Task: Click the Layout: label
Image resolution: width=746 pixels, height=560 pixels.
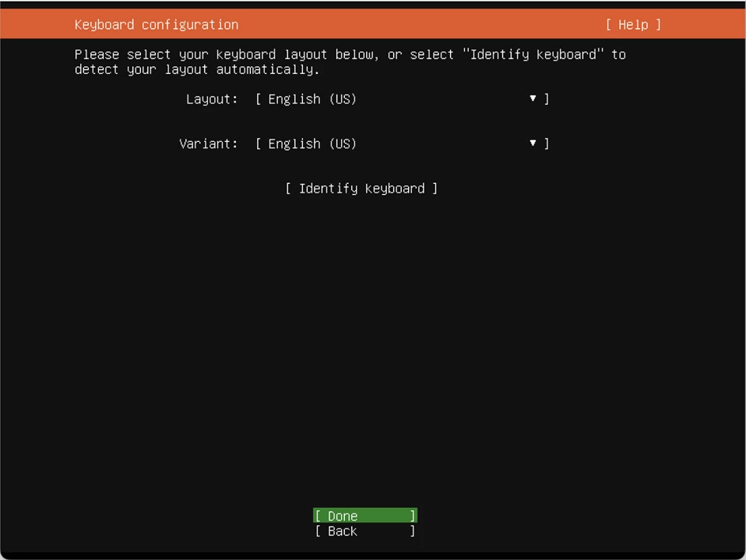Action: 212,99
